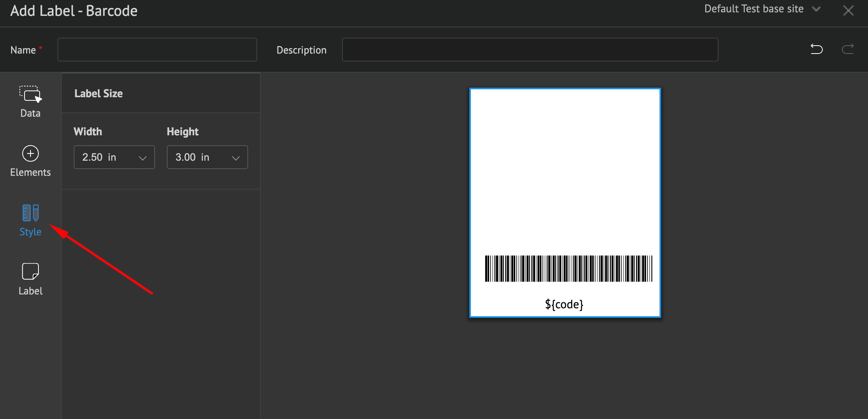Click the Elements plus-circle icon
Viewport: 868px width, 419px height.
click(30, 154)
